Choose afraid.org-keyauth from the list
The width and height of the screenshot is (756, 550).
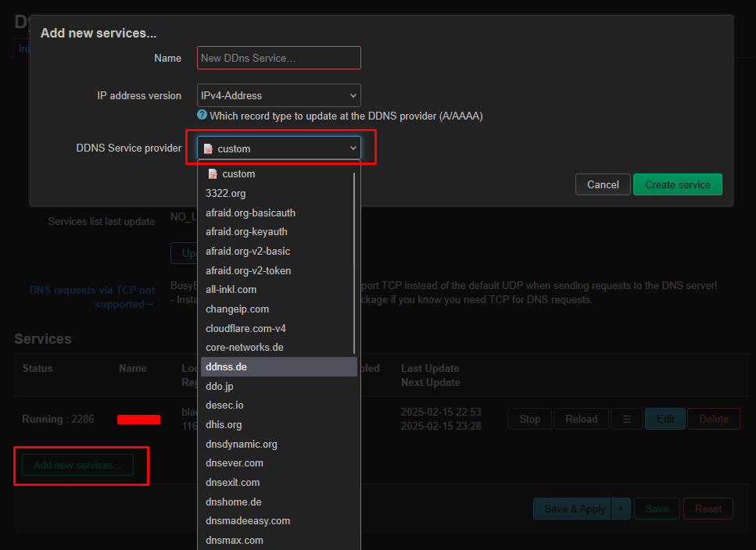coord(278,232)
